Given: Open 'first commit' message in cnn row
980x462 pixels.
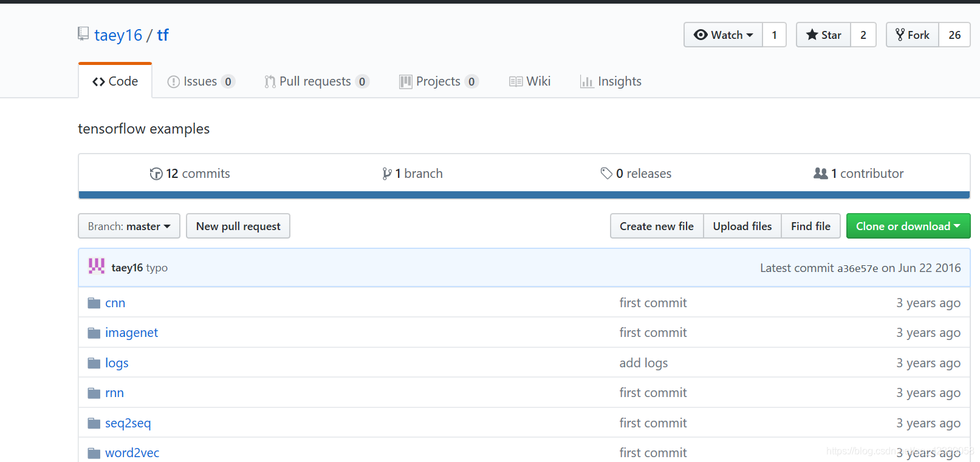Looking at the screenshot, I should click(653, 303).
